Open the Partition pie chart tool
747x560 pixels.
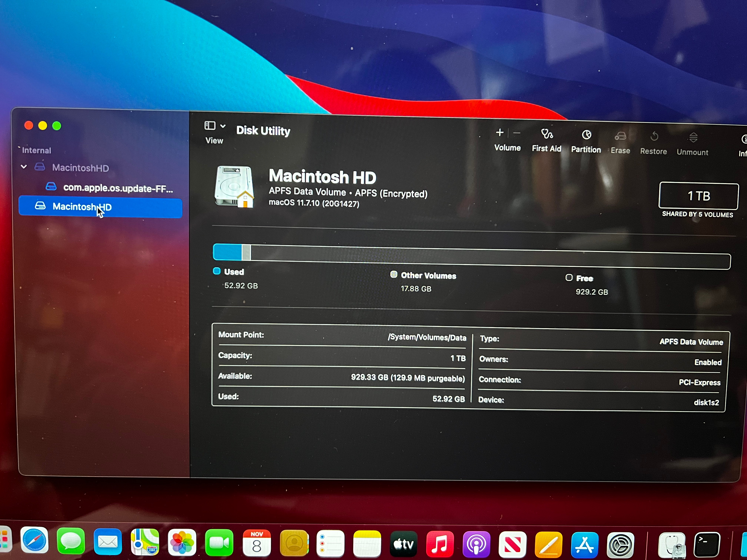click(x=586, y=135)
